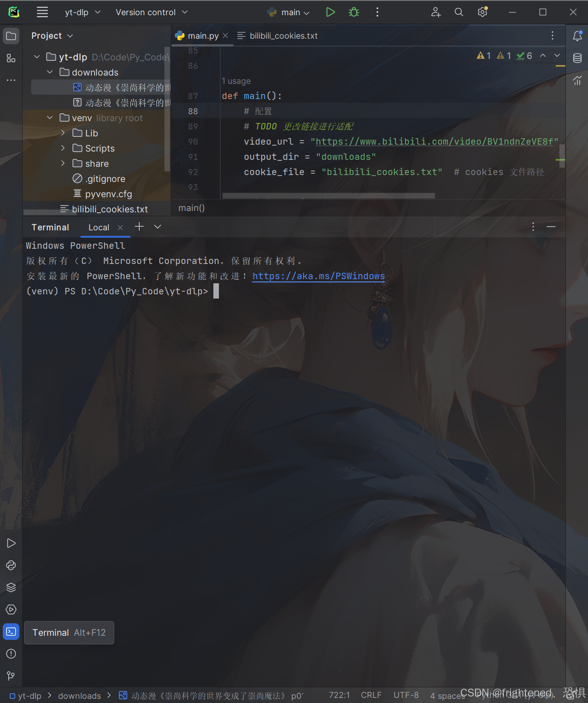Open the Run tool window

11,543
